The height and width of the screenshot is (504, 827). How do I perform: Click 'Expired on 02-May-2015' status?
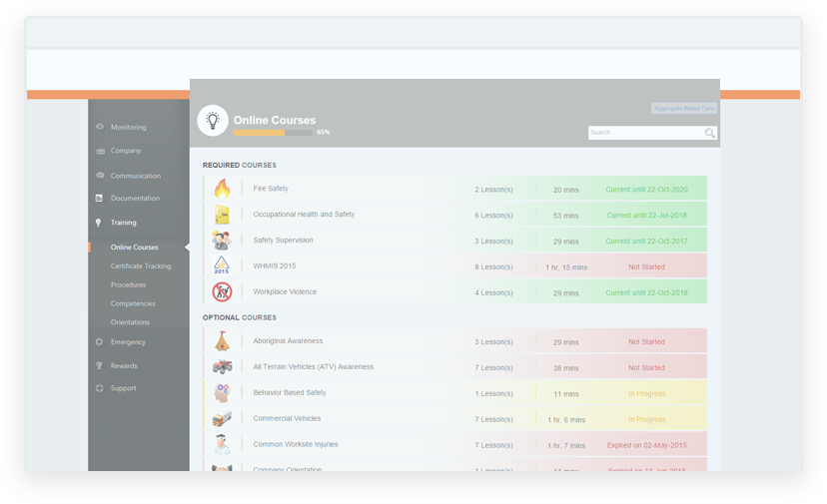click(x=646, y=445)
